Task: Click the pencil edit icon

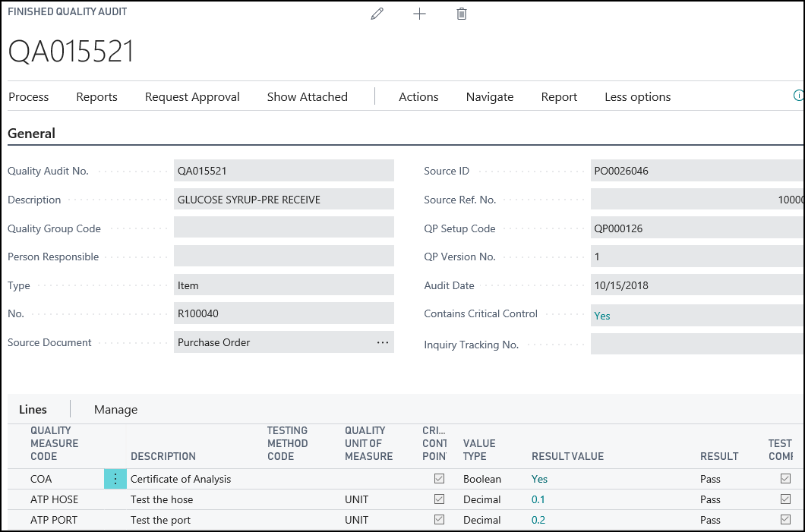Action: click(377, 14)
